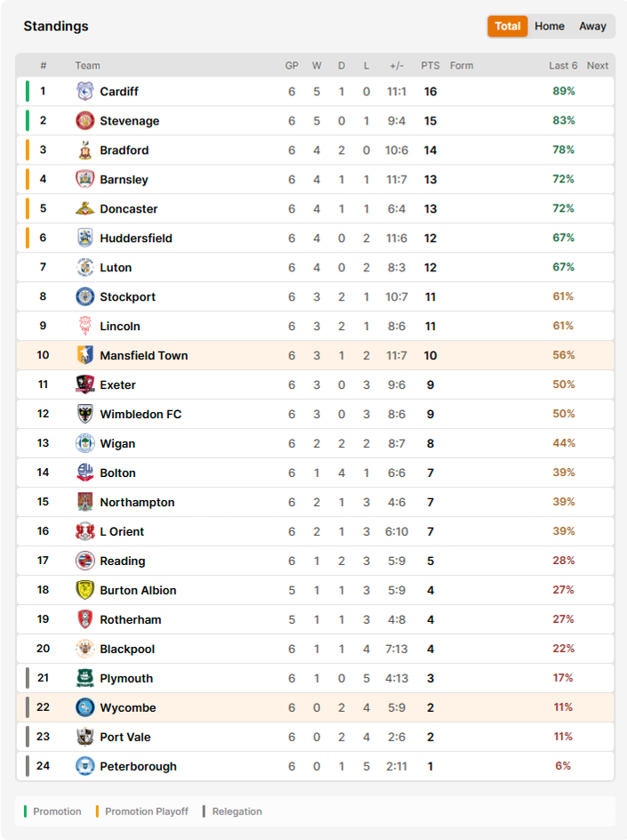The width and height of the screenshot is (627, 840).
Task: Click the Bolton club crest
Action: click(84, 472)
